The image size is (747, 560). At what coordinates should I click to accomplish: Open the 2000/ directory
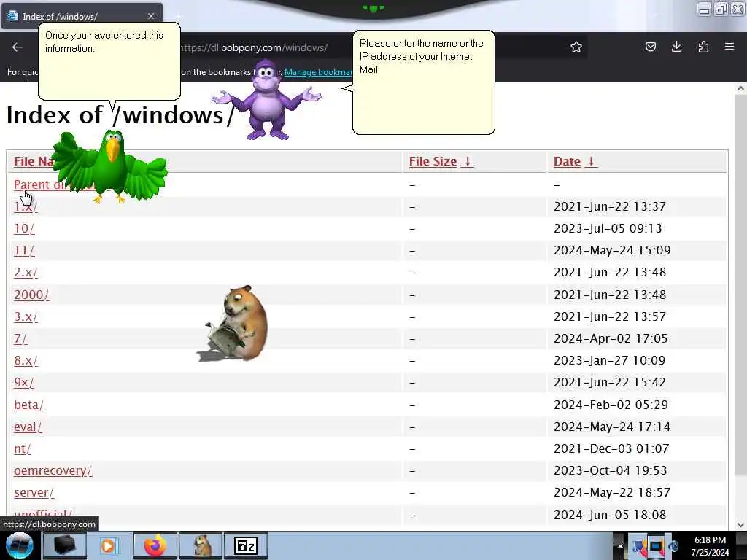coord(31,295)
